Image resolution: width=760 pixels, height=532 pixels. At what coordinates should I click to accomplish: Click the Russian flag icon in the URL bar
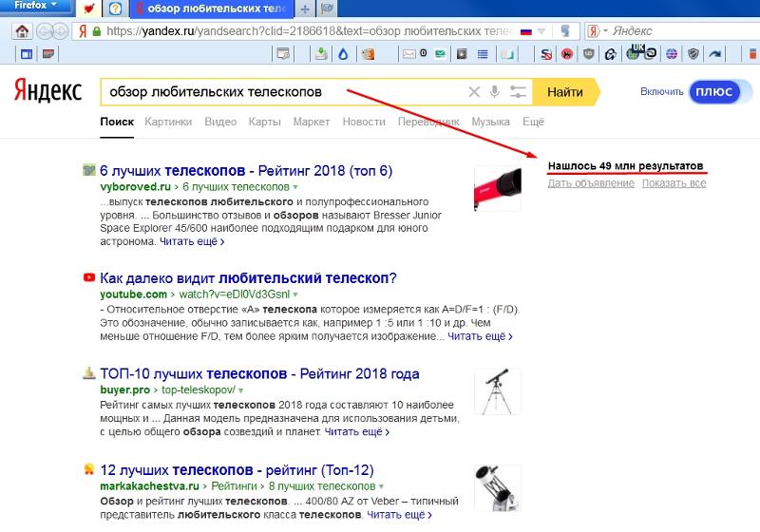coord(526,32)
